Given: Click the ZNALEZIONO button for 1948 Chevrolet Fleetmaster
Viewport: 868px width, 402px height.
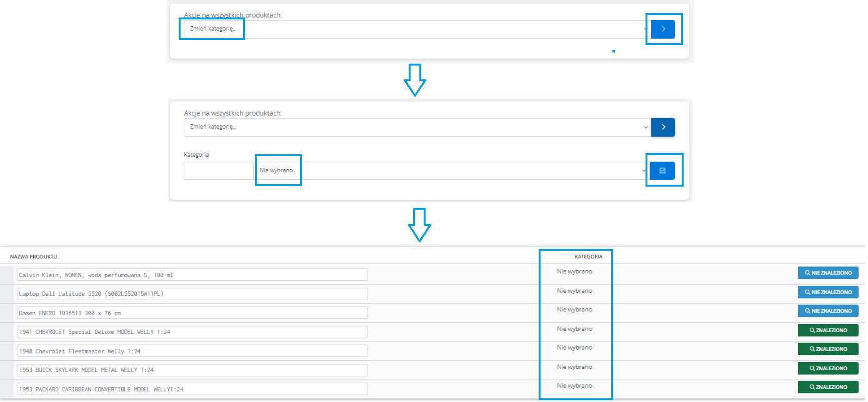Looking at the screenshot, I should pos(827,349).
